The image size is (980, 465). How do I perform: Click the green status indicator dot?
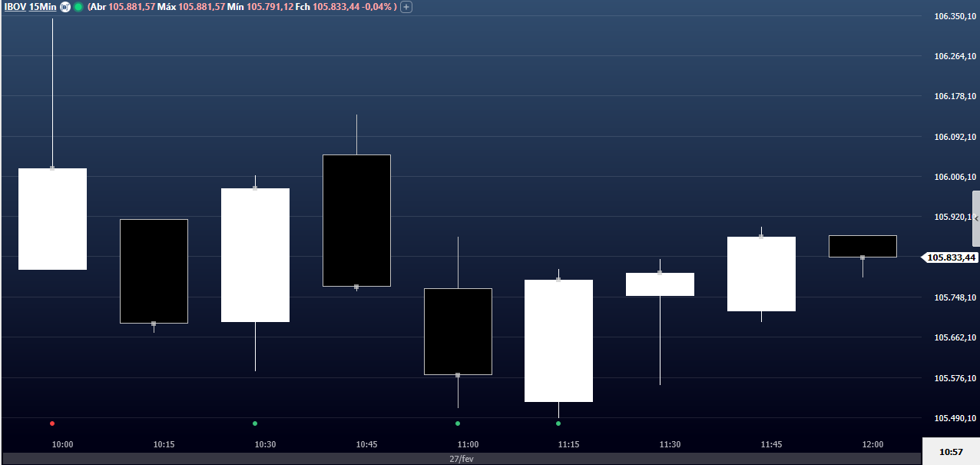(78, 7)
